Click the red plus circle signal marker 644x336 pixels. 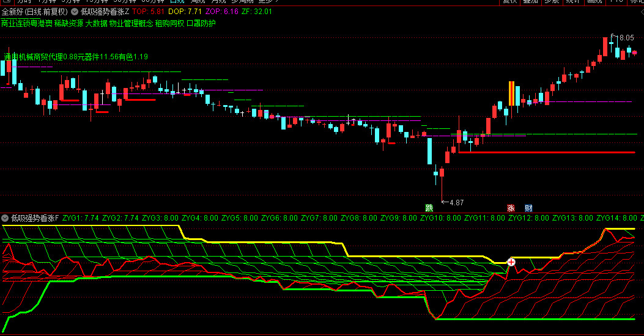(x=511, y=262)
